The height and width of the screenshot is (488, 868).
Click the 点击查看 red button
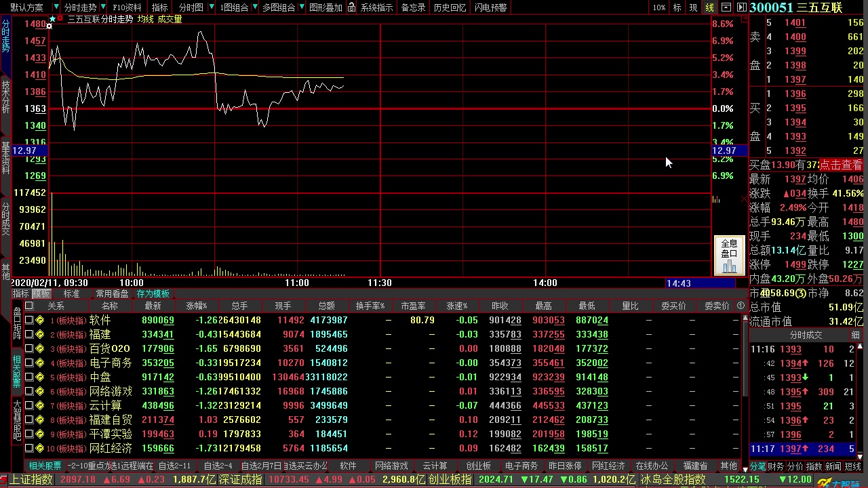(x=841, y=165)
